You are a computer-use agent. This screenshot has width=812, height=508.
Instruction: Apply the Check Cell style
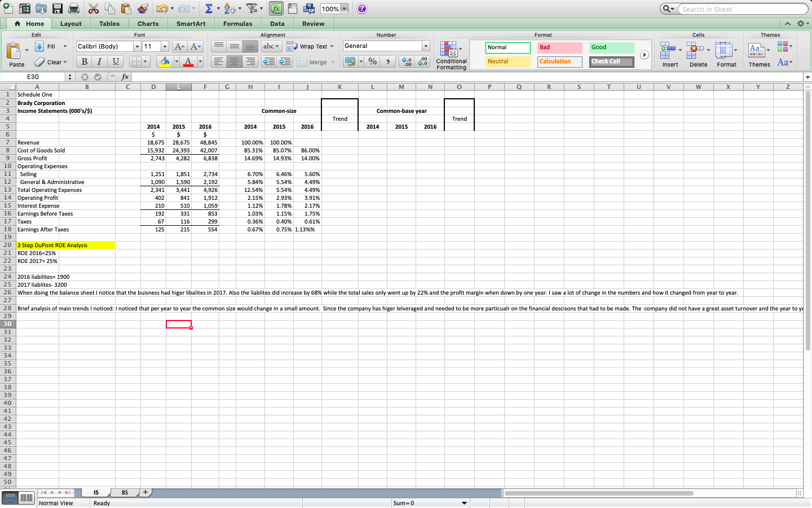pyautogui.click(x=611, y=62)
